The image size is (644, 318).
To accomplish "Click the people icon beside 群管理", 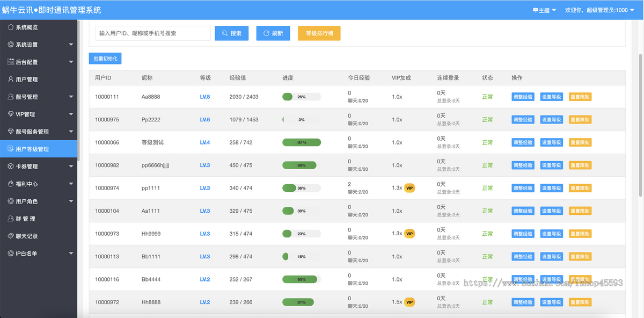I will (11, 219).
